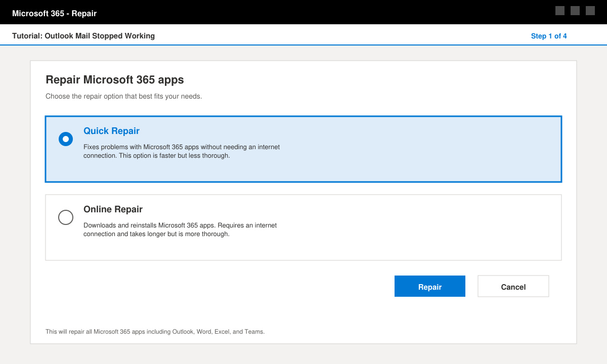The height and width of the screenshot is (364, 607).
Task: Click 'Step 1 of 4' indicator
Action: [549, 36]
